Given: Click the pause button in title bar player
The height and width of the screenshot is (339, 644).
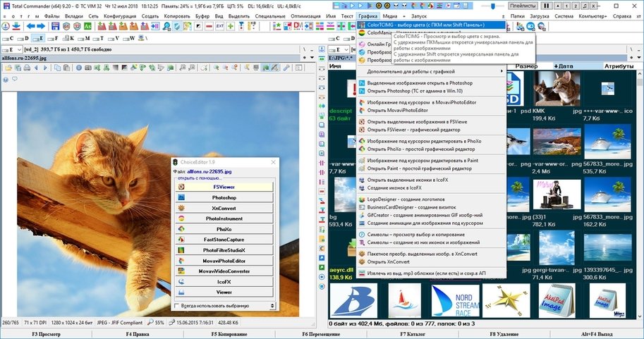Looking at the screenshot, I should [x=546, y=6].
